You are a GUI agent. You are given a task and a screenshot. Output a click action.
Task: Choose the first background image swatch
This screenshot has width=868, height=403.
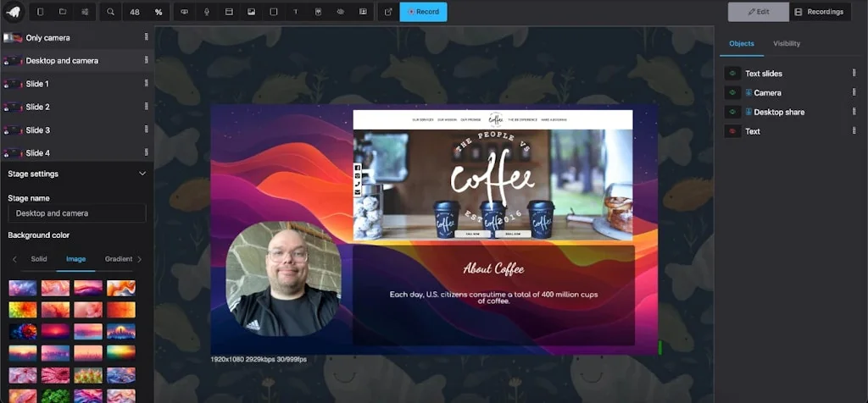click(23, 288)
